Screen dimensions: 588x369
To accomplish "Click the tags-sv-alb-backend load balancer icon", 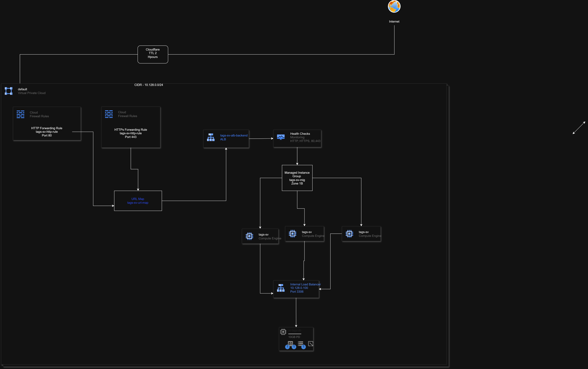I will (x=211, y=137).
